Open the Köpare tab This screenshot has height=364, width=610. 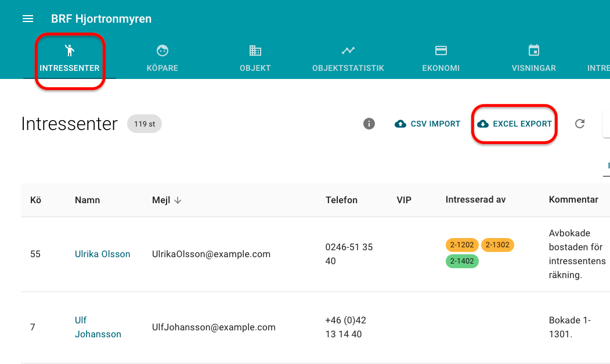pos(163,59)
